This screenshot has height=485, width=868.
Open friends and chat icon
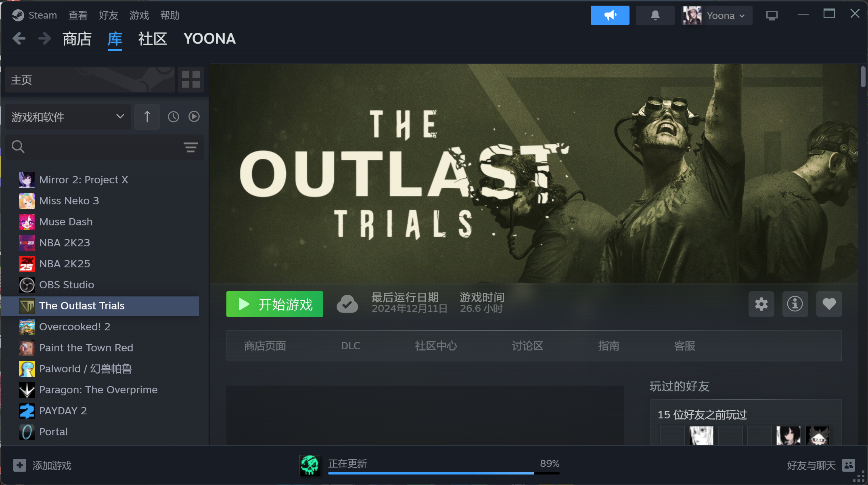[849, 465]
